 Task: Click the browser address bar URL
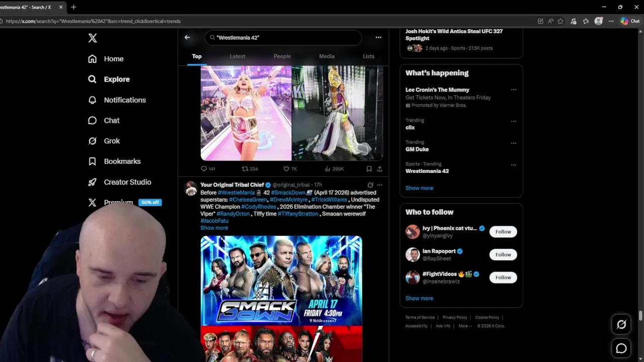pos(93,21)
